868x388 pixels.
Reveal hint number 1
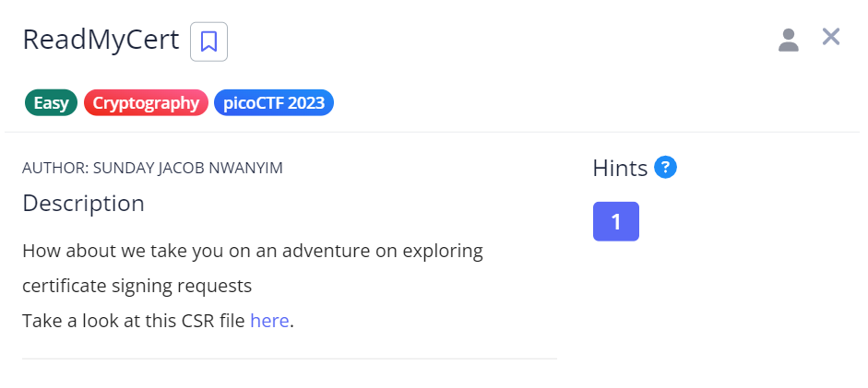(x=615, y=221)
